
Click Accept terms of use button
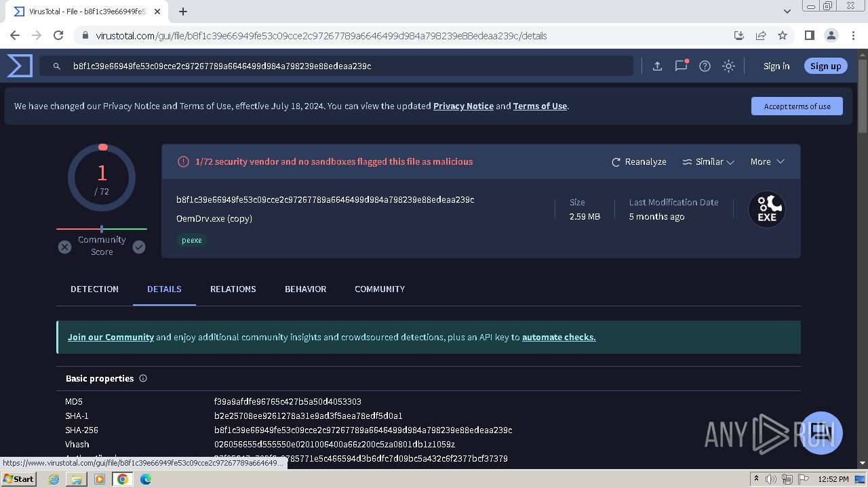click(x=797, y=106)
